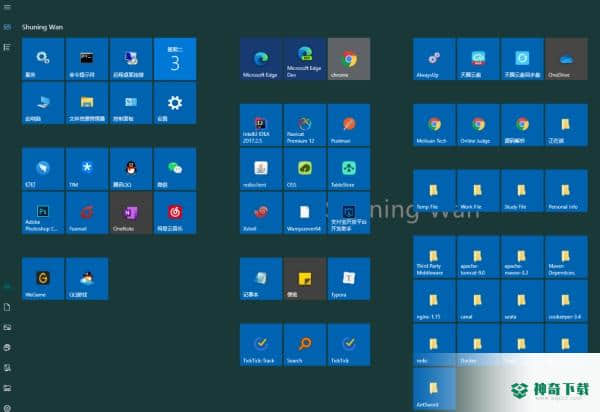The image size is (600, 412).
Task: Switch to the Pinned tiles view
Action: tap(7, 27)
